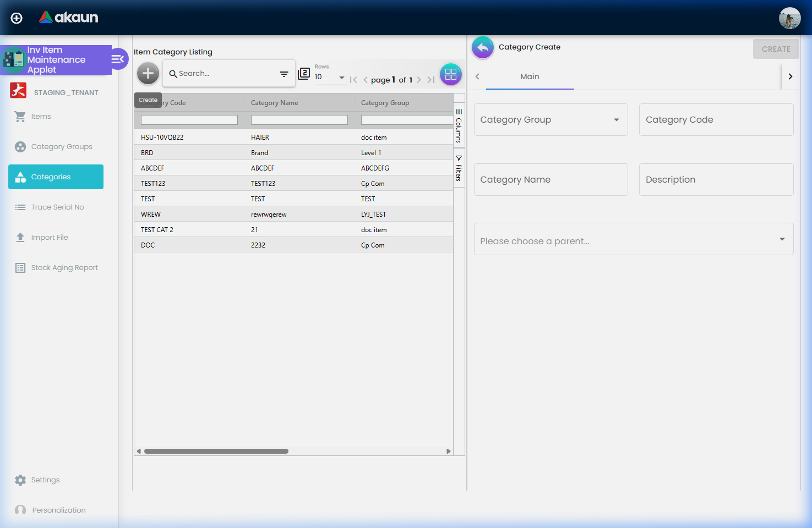Click the Category Name column filter box
The image size is (812, 528).
click(299, 120)
